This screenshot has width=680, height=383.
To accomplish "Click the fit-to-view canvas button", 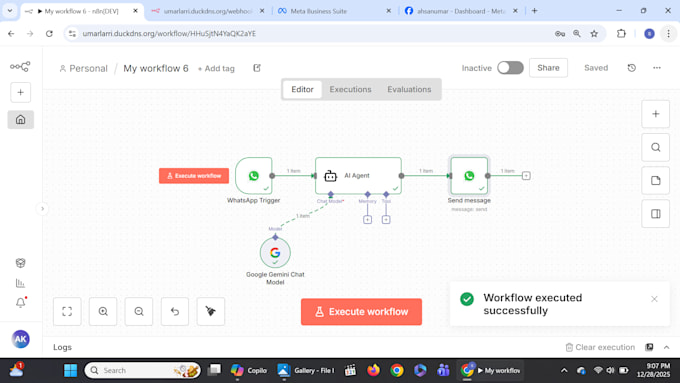I will pos(67,311).
